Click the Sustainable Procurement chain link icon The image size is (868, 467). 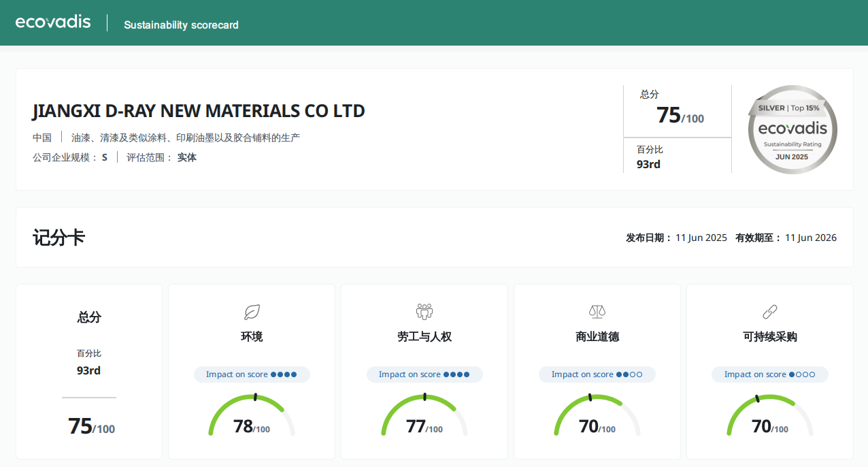coord(770,312)
